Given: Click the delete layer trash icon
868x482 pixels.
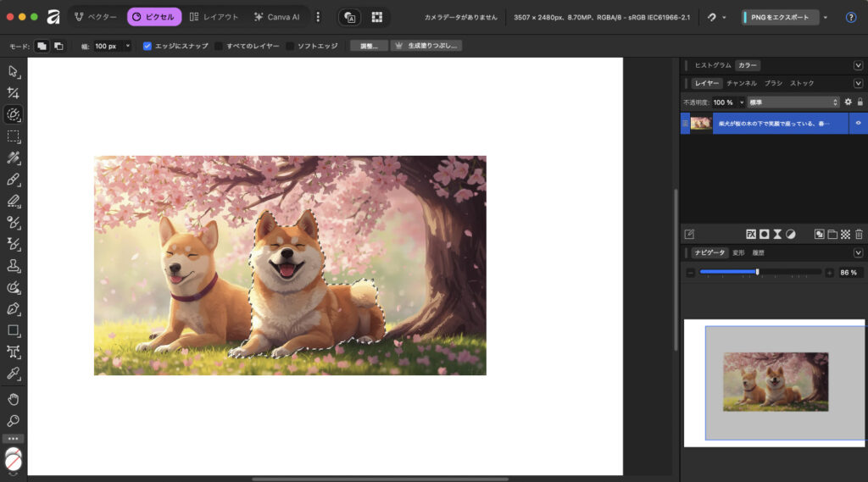Looking at the screenshot, I should [x=859, y=234].
